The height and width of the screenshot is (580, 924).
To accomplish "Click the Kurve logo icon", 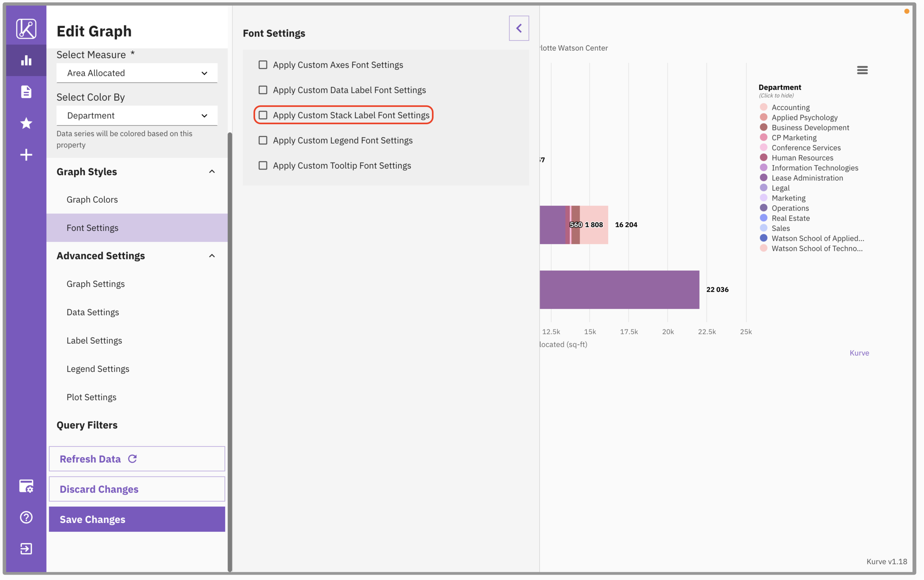I will tap(26, 29).
